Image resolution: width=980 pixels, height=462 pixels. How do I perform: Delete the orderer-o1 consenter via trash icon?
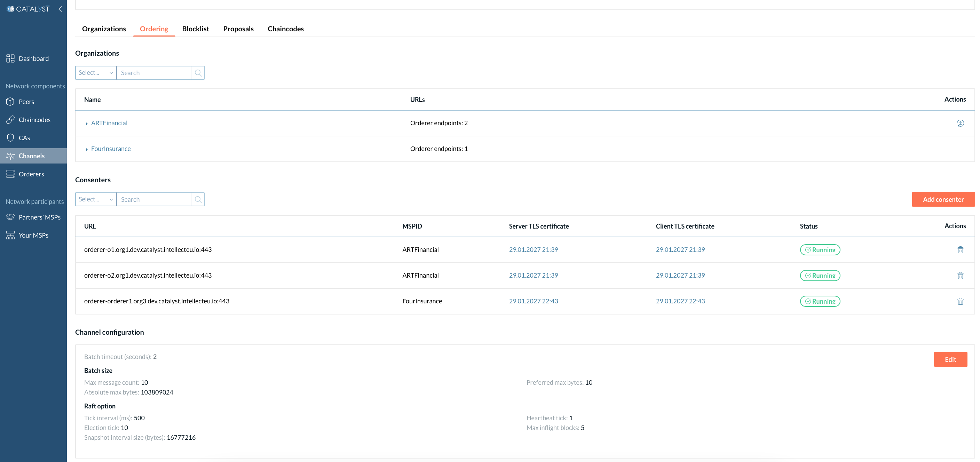(x=960, y=250)
